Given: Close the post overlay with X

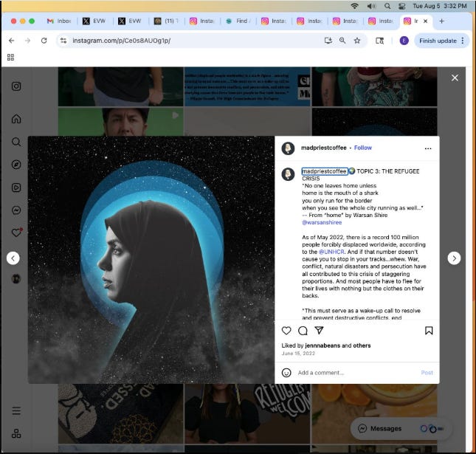Looking at the screenshot, I should pos(455,78).
